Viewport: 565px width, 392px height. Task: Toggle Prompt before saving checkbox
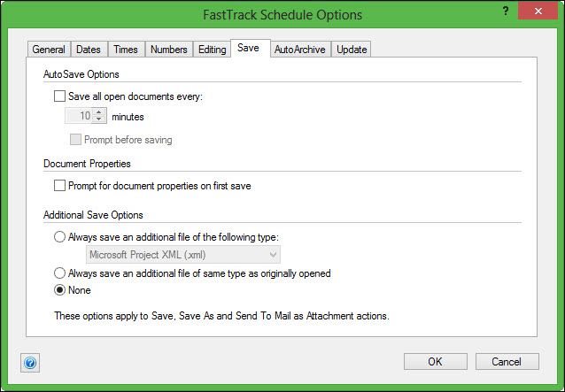pyautogui.click(x=75, y=139)
